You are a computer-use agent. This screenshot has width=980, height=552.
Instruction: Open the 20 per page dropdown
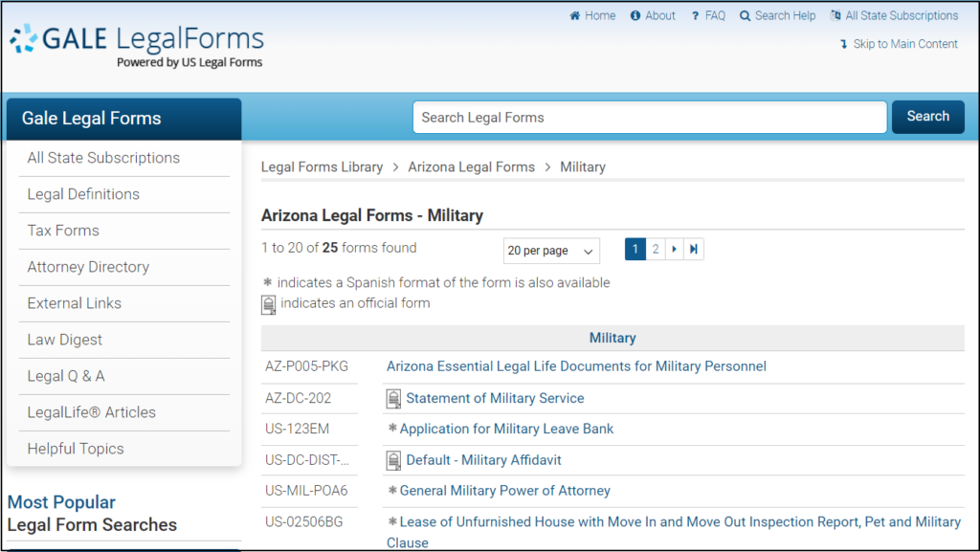click(551, 251)
